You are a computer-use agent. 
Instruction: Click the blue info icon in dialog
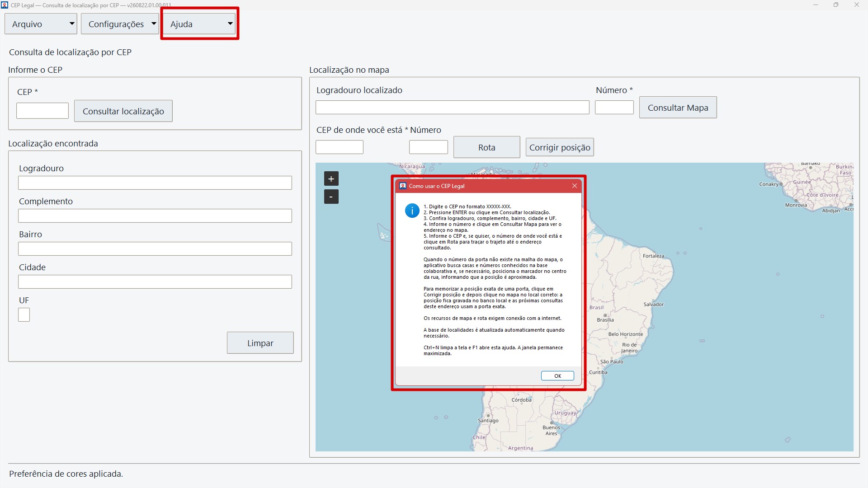pos(412,211)
